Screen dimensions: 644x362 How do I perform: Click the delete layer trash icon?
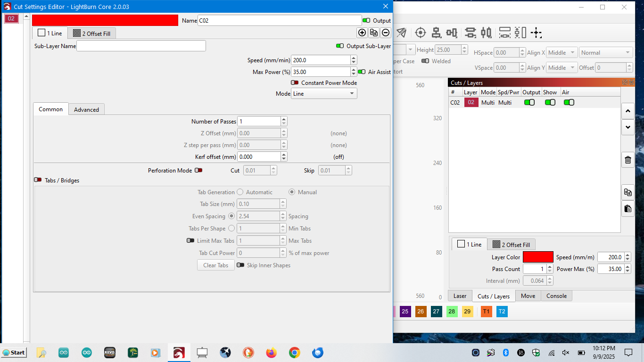(x=627, y=160)
